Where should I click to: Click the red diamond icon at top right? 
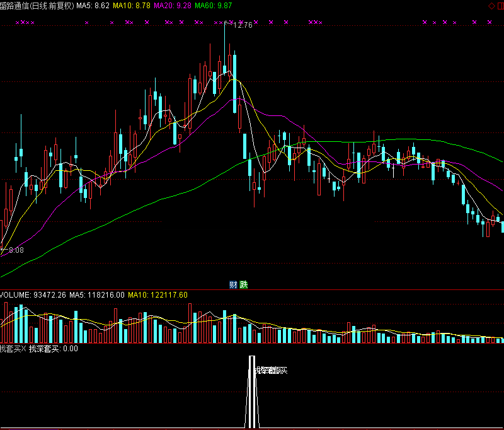[491, 6]
